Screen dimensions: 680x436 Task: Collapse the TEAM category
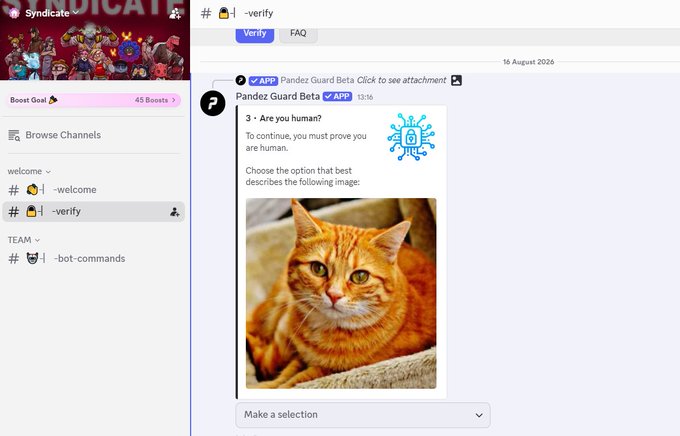pos(24,240)
